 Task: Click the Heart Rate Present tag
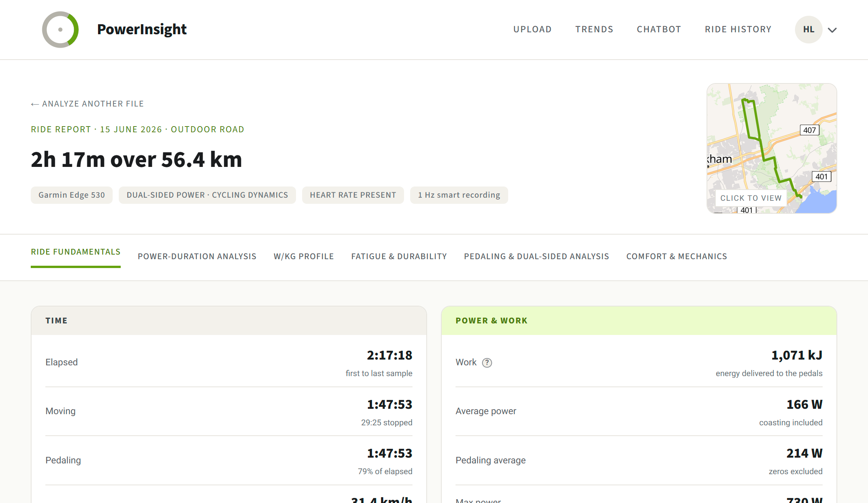pos(353,195)
